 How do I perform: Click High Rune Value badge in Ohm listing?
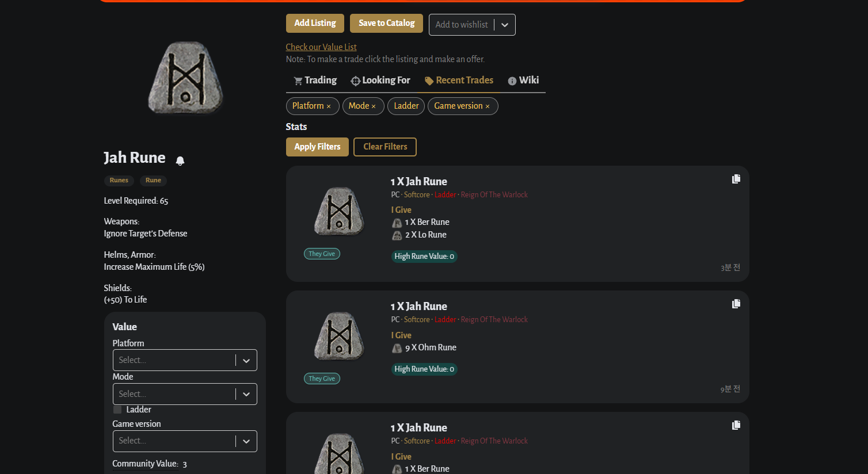pyautogui.click(x=424, y=369)
